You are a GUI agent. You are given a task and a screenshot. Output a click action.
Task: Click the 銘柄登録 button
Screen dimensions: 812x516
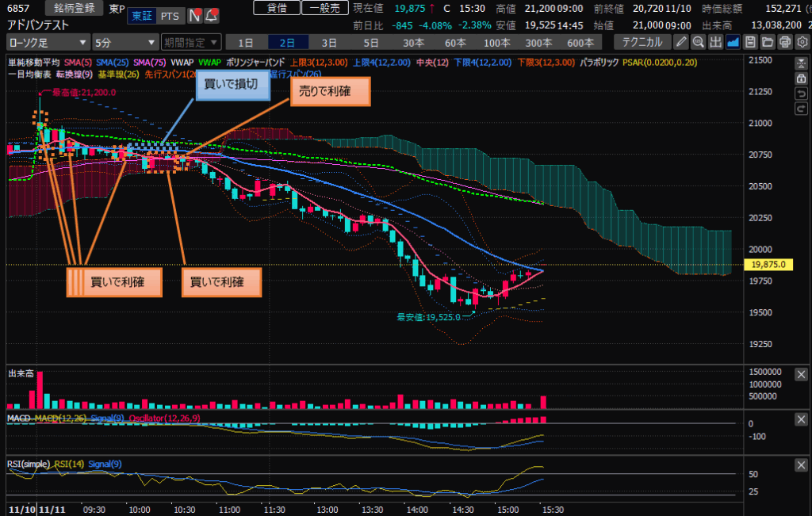(74, 8)
